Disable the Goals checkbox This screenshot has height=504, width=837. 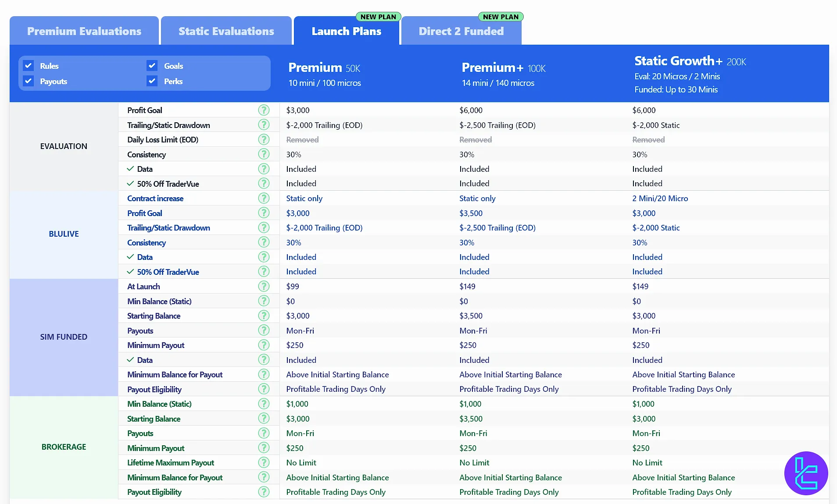coord(152,66)
